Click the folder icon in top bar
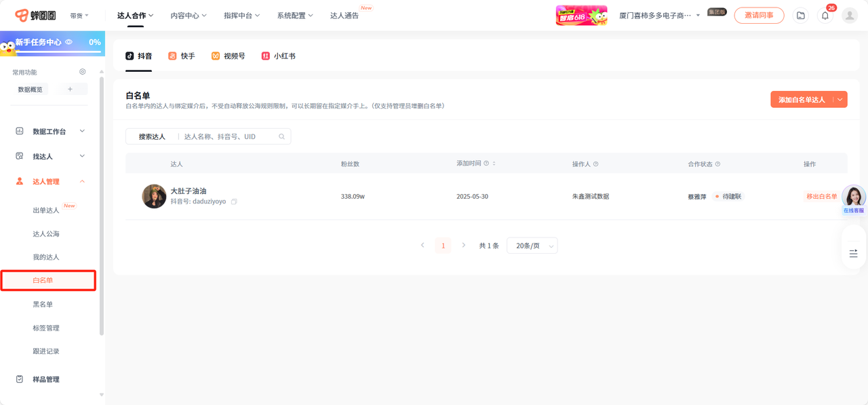Viewport: 868px width, 405px height. pos(801,16)
